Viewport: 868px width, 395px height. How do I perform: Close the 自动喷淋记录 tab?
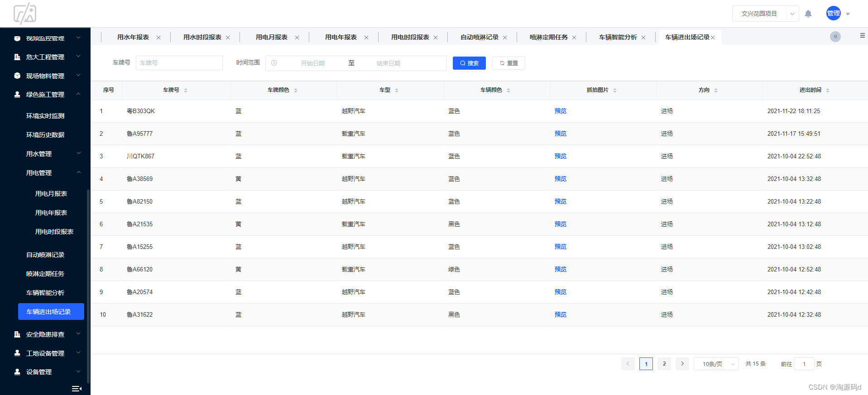(x=505, y=38)
